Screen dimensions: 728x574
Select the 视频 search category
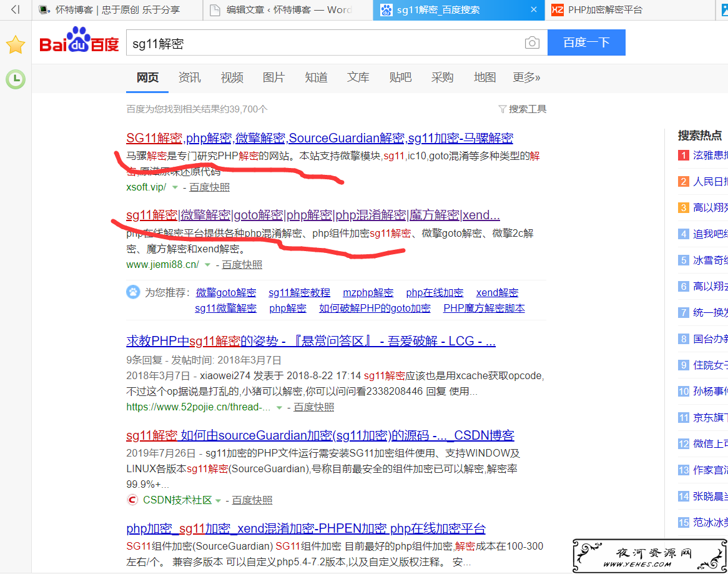pyautogui.click(x=232, y=77)
